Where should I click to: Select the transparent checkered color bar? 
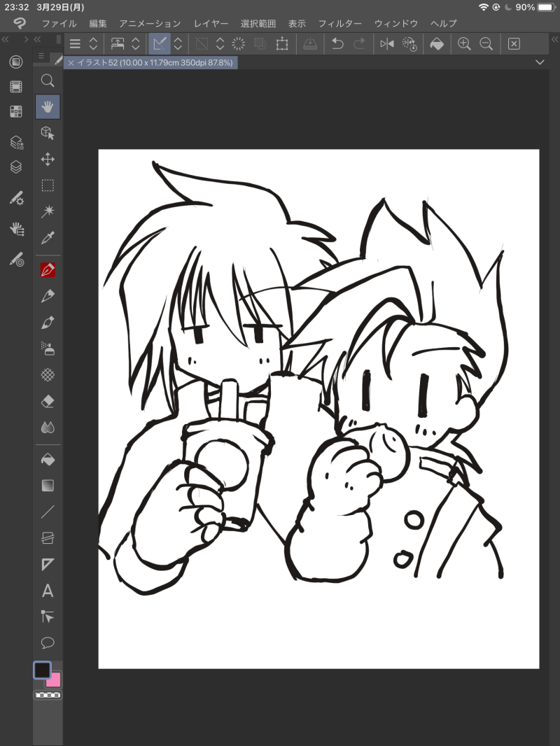[48, 695]
